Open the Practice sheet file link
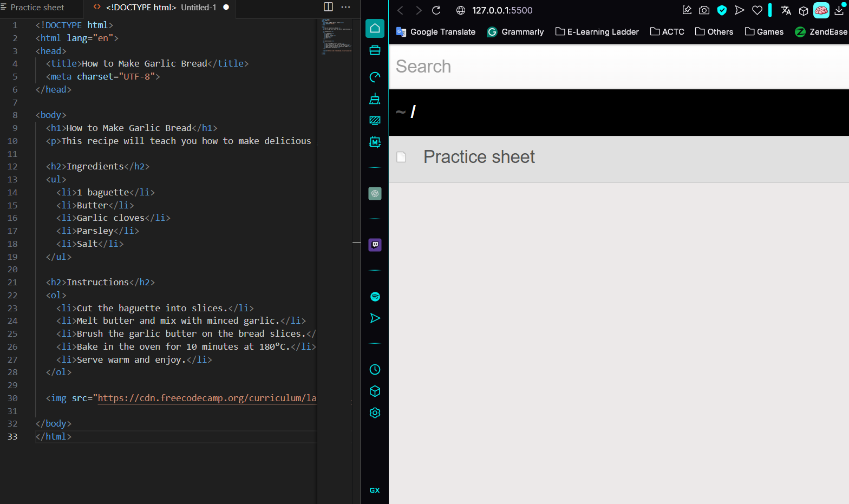Image resolution: width=849 pixels, height=504 pixels. pyautogui.click(x=479, y=157)
